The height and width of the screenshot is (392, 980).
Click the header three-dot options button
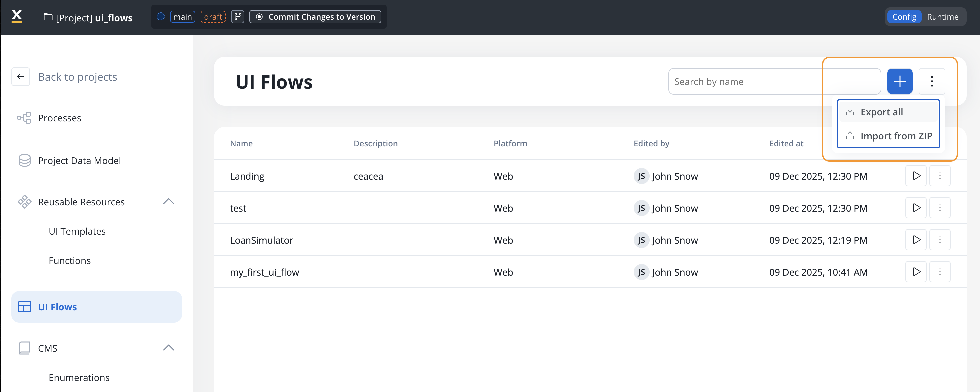(931, 82)
